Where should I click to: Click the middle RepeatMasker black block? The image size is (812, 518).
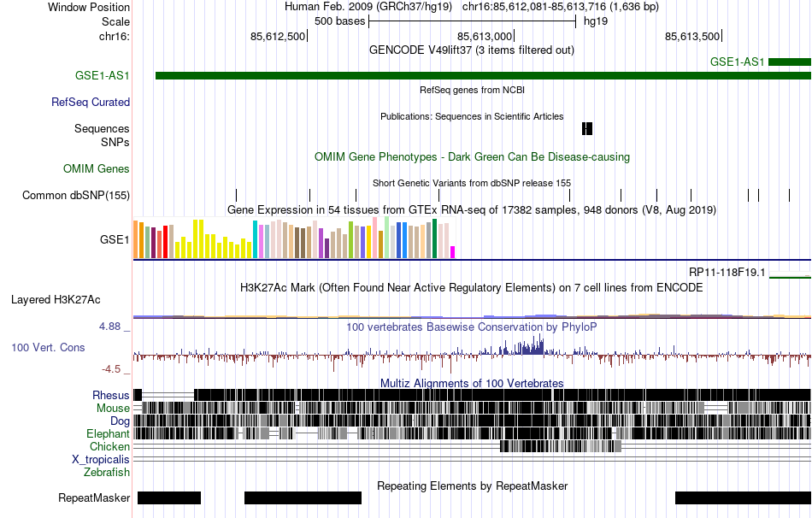point(303,497)
